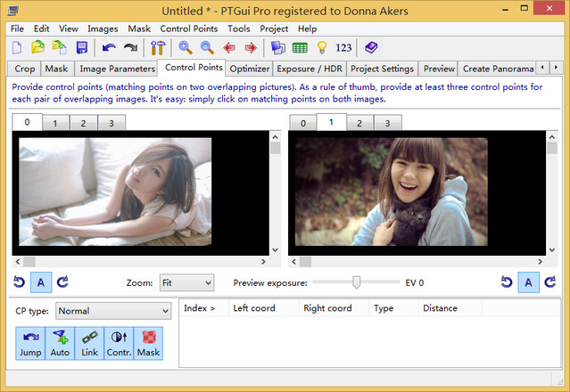Toggle the left pane 'A' auto-rotate button
Image resolution: width=570 pixels, height=392 pixels.
point(41,282)
